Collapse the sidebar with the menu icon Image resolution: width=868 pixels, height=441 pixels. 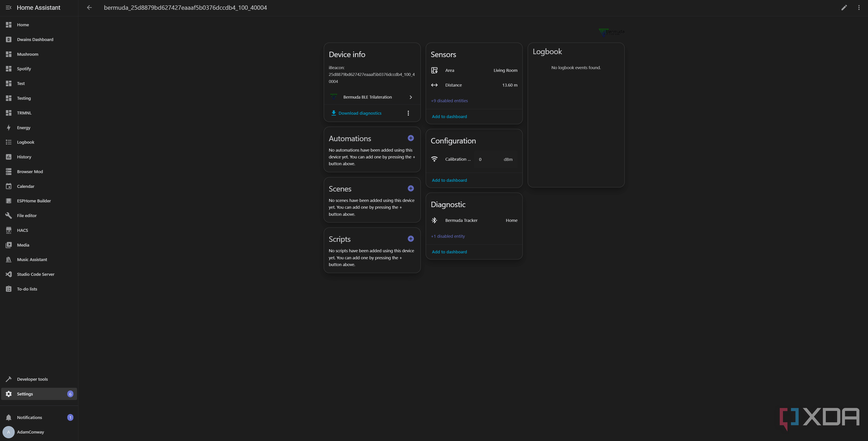point(8,7)
